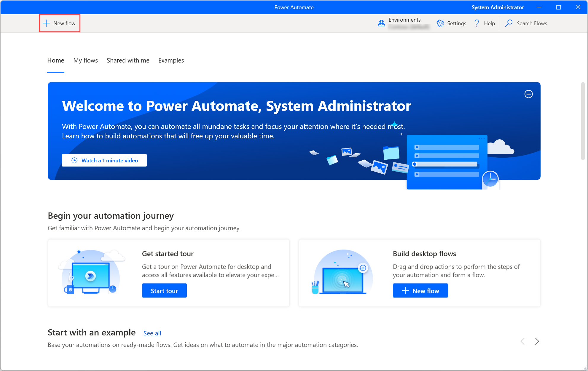Click the minimize banner icon top-right
Viewport: 588px width, 371px height.
[529, 94]
